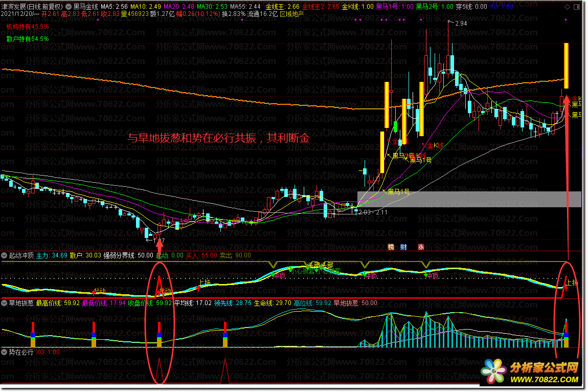Viewport: 588px width, 392px height.
Task: Click the 金线王2: 2.66 label
Action: pos(321,7)
